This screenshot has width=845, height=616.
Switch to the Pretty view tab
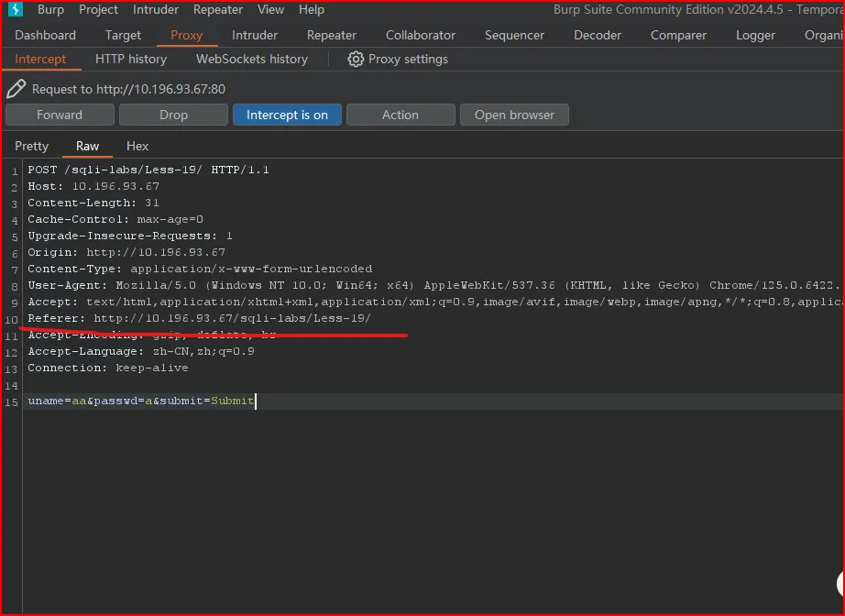pos(31,146)
